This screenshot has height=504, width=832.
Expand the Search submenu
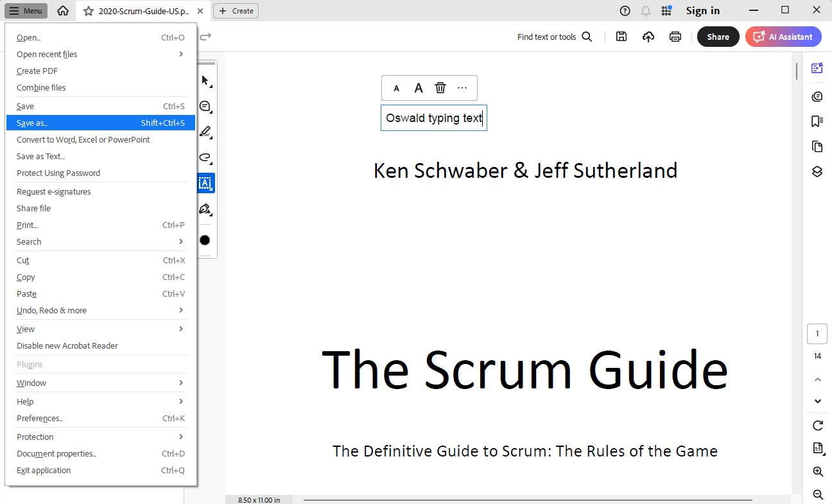pyautogui.click(x=101, y=242)
